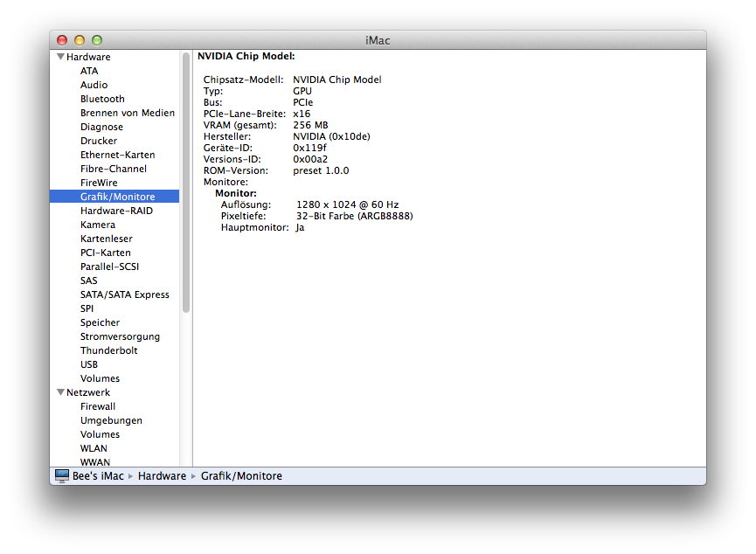Click the NVIDIA Chip Model heading

pos(246,56)
